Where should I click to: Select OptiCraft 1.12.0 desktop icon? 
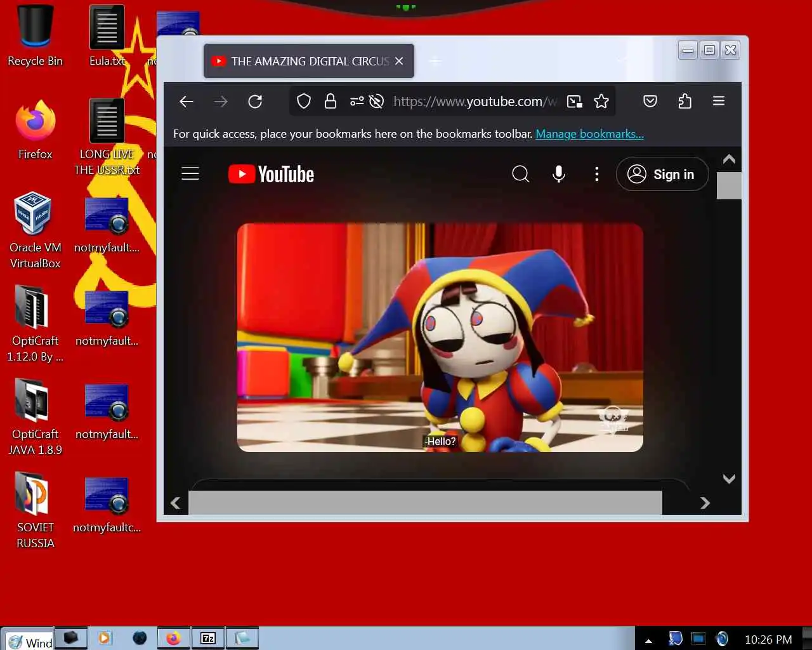click(35, 324)
